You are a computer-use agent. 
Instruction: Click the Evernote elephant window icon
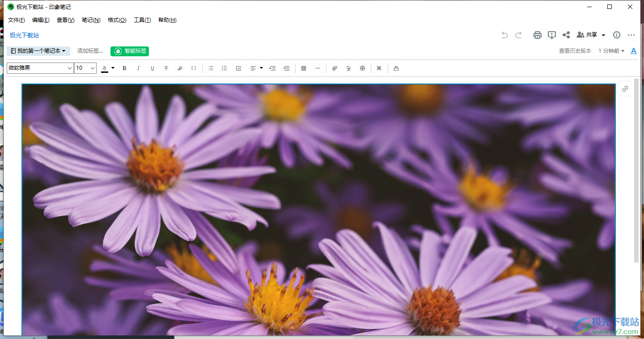(11, 7)
